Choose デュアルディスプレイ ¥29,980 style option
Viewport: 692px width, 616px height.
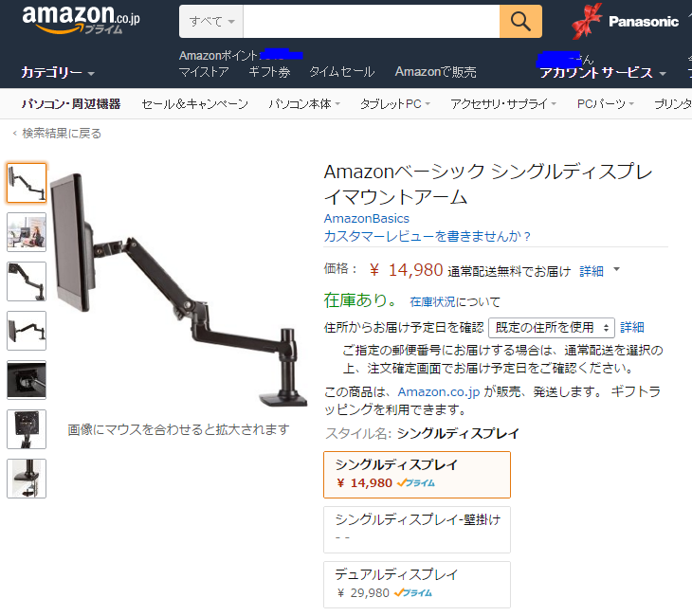tap(417, 585)
